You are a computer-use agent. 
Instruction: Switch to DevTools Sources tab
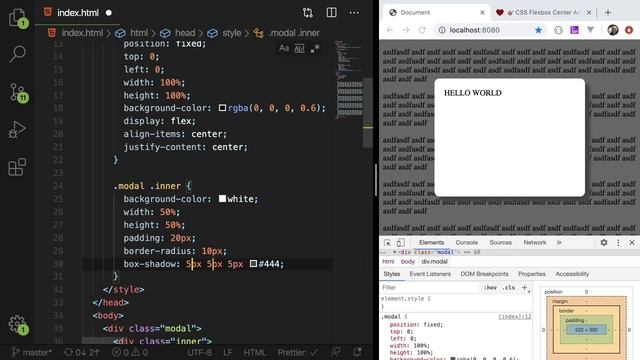pos(500,242)
